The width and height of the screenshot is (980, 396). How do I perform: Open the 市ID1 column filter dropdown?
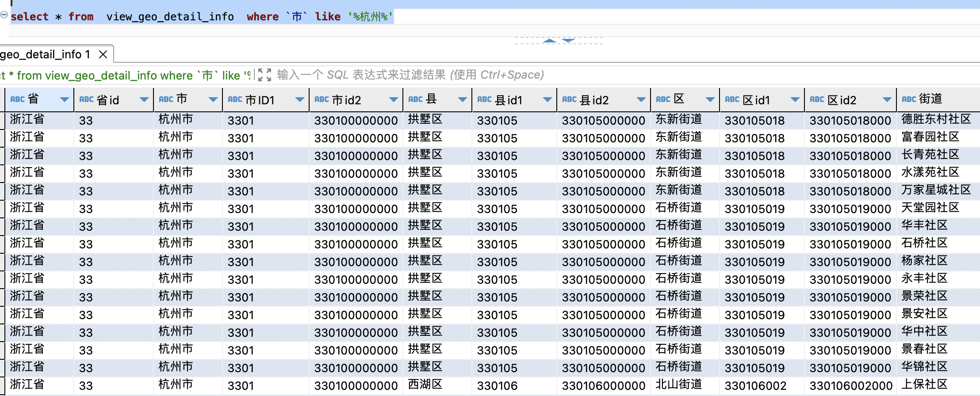click(300, 99)
